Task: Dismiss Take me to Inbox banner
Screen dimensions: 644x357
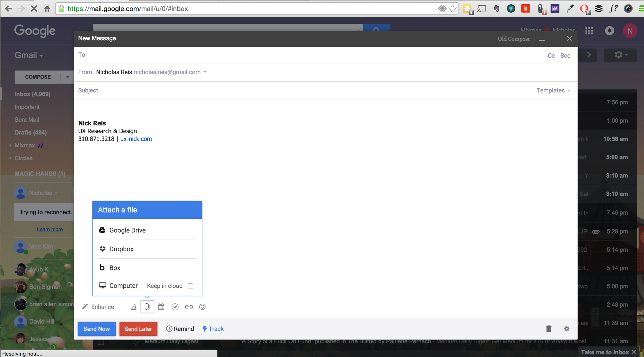Action: pos(634,352)
